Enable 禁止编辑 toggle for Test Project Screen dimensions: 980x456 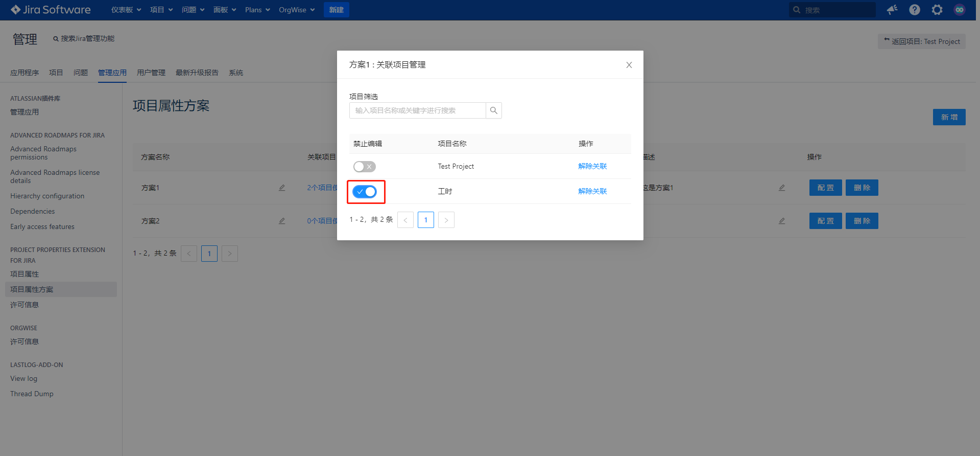point(365,167)
